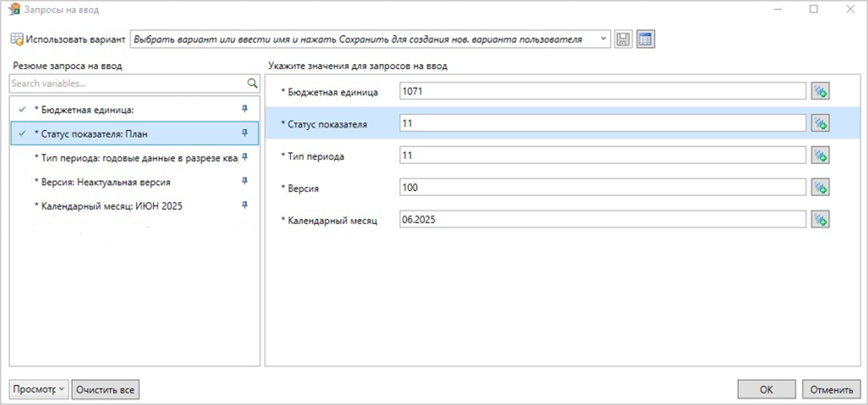Image resolution: width=868 pixels, height=405 pixels.
Task: Select Календарный месяц: ИЮН 2025 in summary
Action: 108,206
